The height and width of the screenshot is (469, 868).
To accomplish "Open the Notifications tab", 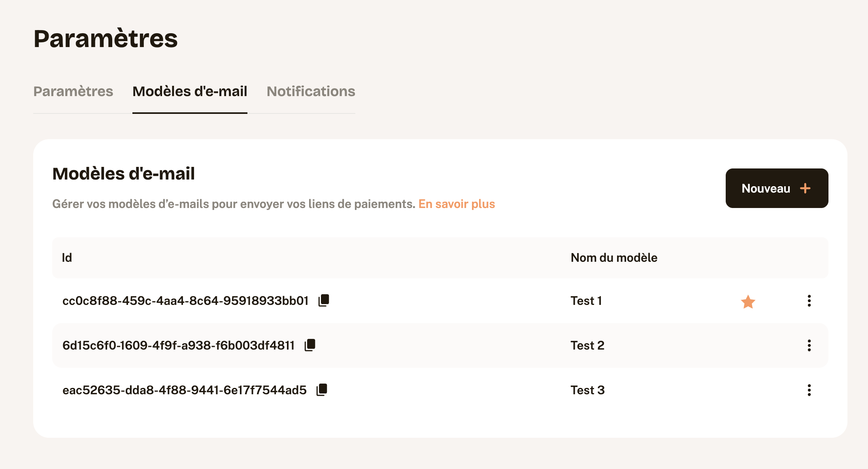I will click(311, 91).
